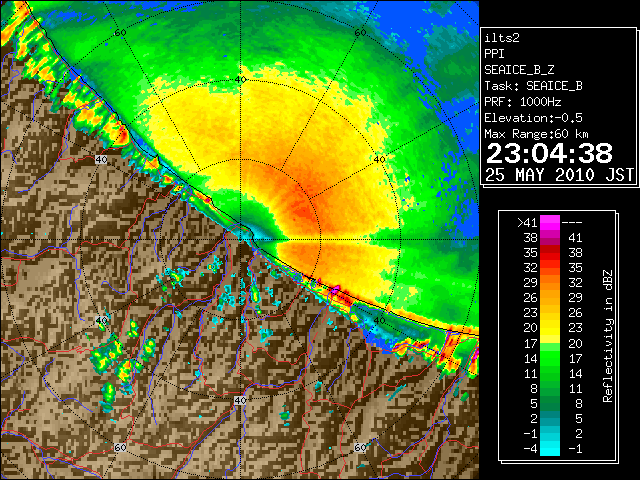
Task: Click the 'ilts2' radar site label
Action: 502,38
